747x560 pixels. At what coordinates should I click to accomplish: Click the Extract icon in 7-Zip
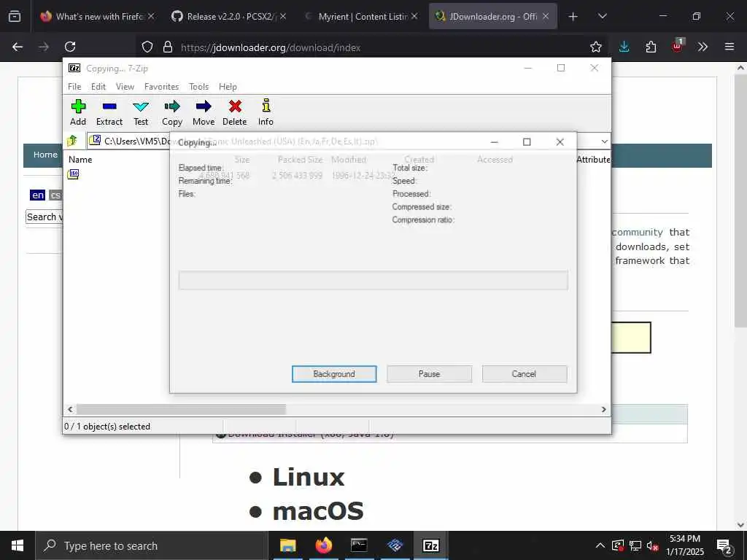click(x=109, y=112)
